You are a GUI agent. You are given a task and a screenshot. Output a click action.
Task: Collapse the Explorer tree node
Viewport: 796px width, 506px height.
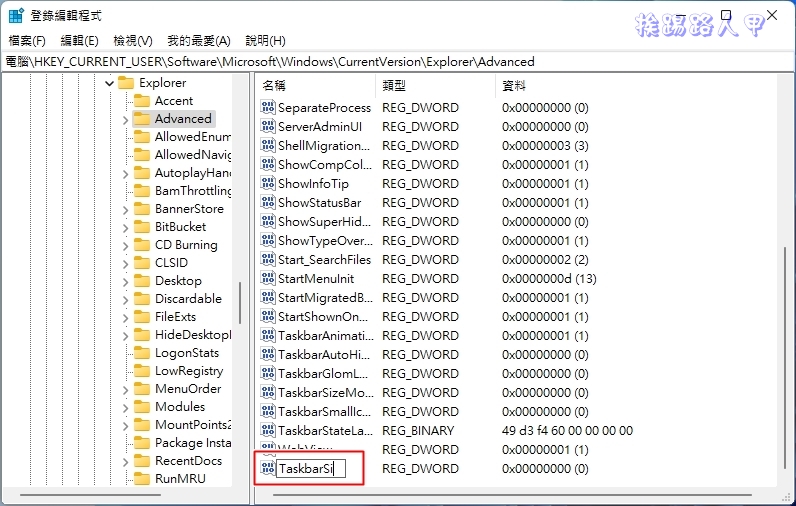pyautogui.click(x=109, y=83)
